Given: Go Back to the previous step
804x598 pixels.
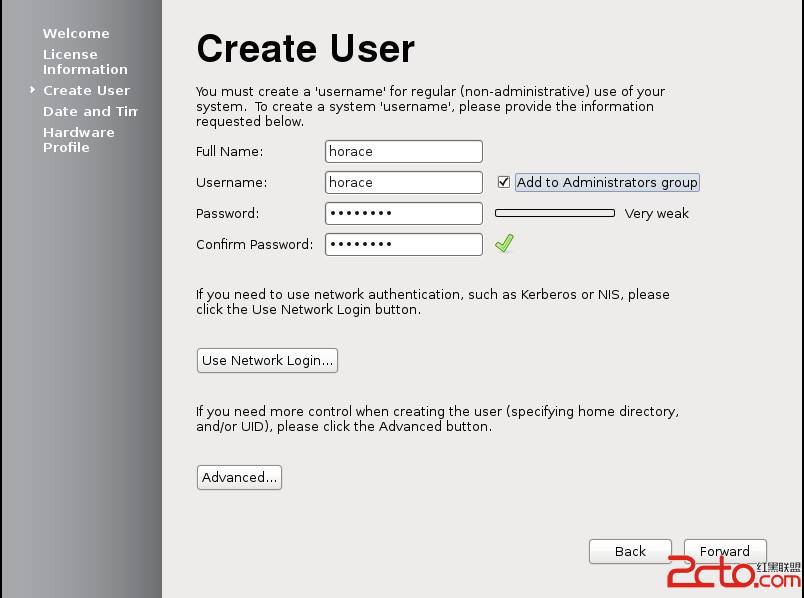Looking at the screenshot, I should (630, 551).
